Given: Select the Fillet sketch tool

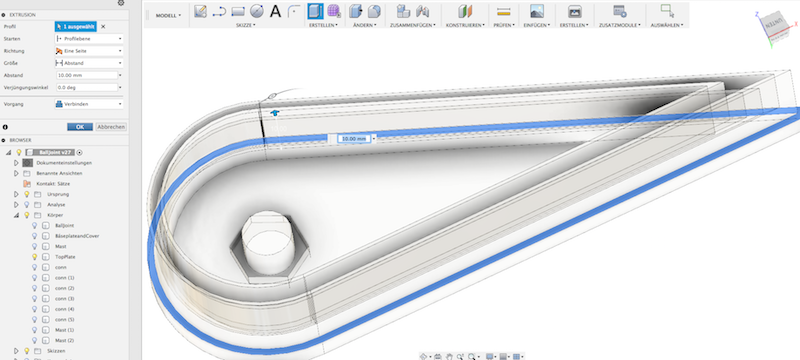Looking at the screenshot, I should point(293,11).
